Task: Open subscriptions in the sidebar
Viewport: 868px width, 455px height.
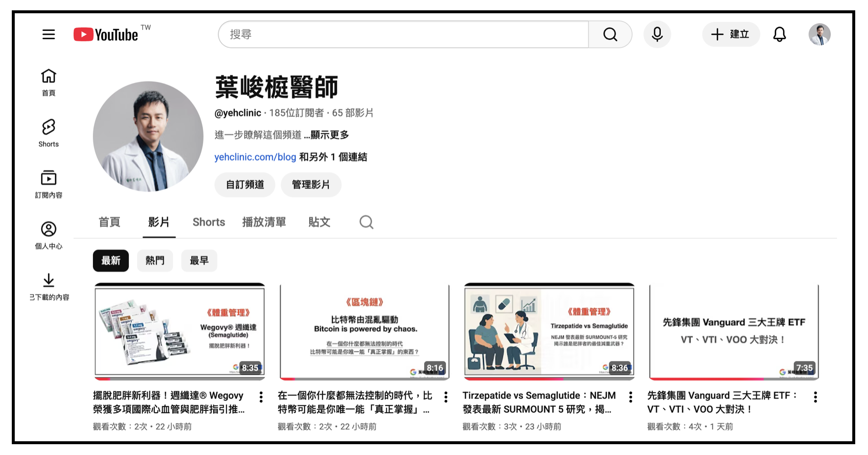Action: 49,184
